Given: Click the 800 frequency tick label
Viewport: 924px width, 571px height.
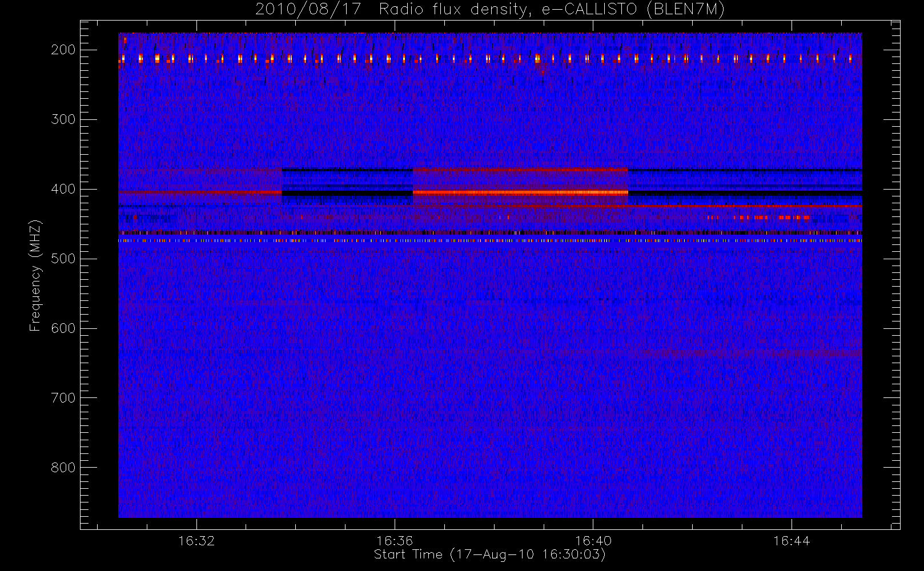Looking at the screenshot, I should [63, 468].
